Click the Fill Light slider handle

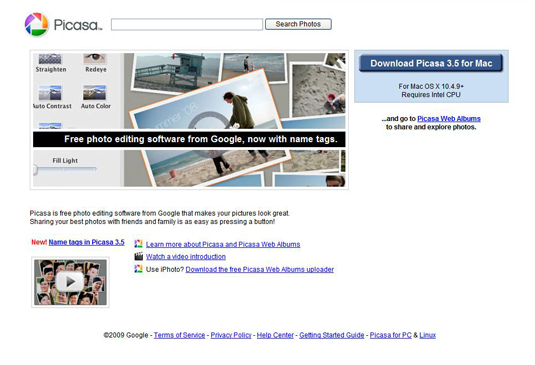(x=35, y=169)
